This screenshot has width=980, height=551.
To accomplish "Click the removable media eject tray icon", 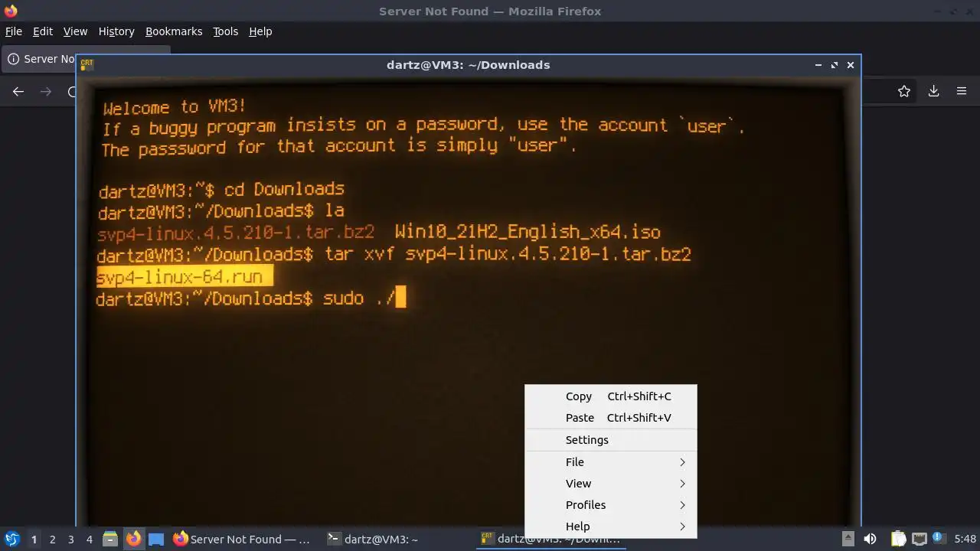I will 848,539.
